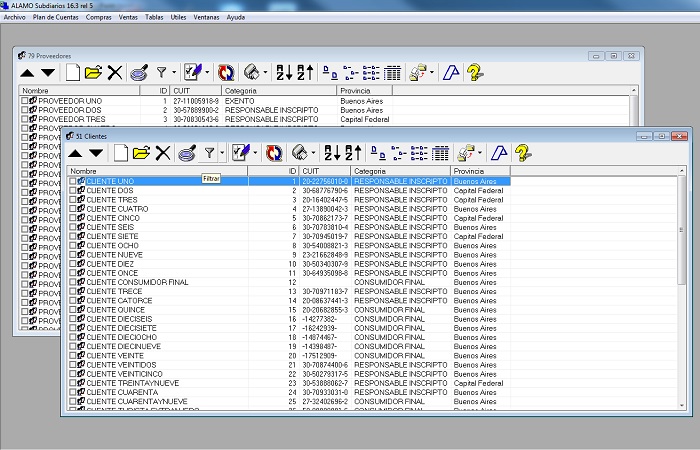Open the print dropdown arrow in Clientes toolbar
This screenshot has height=450, width=700.
pyautogui.click(x=313, y=153)
